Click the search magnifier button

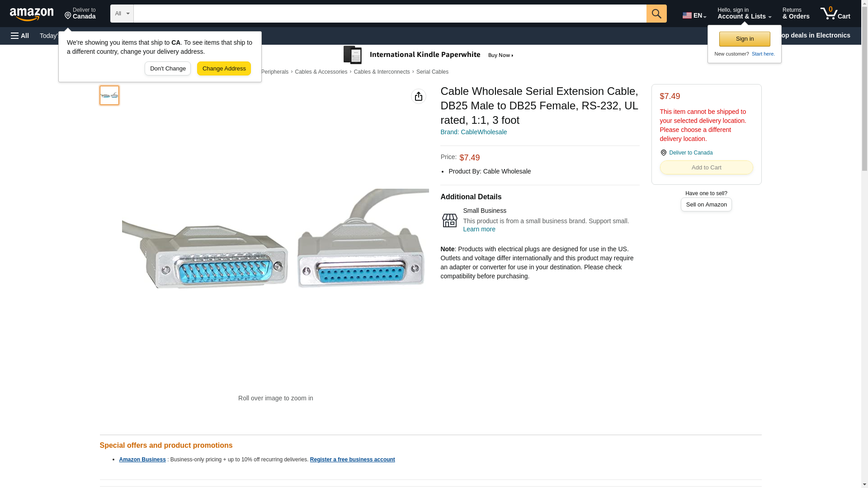(x=656, y=14)
